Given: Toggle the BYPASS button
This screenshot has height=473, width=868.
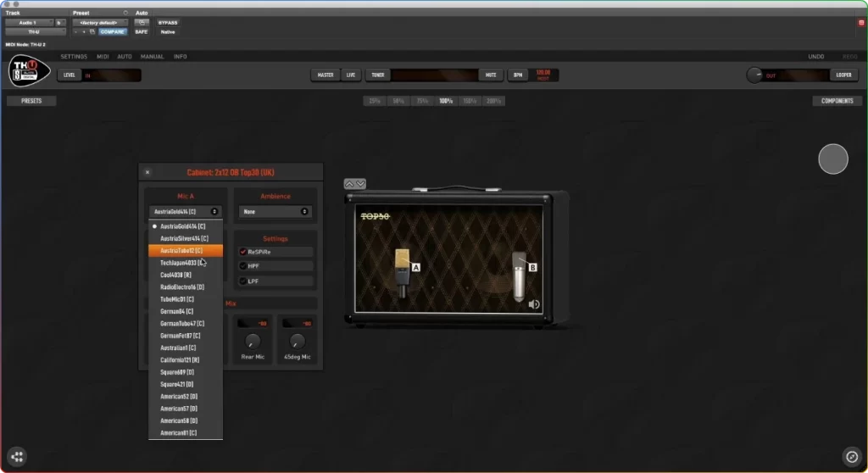Looking at the screenshot, I should coord(168,23).
